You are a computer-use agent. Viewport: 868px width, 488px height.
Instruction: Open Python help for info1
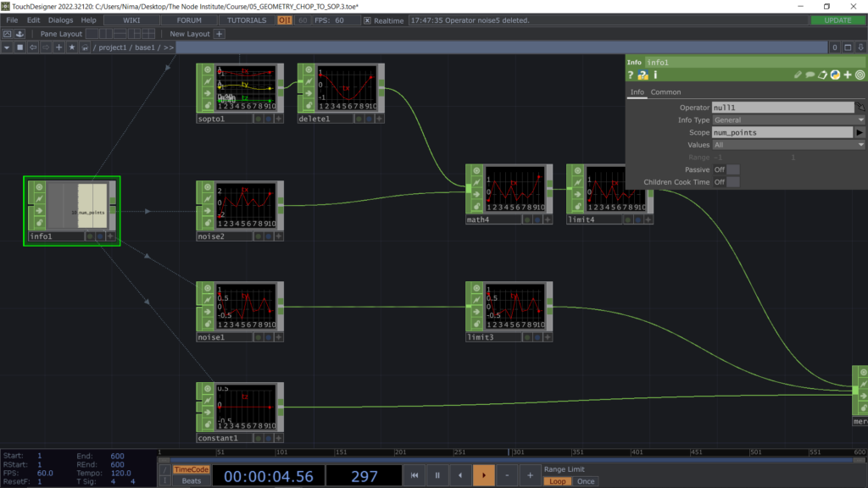(643, 75)
